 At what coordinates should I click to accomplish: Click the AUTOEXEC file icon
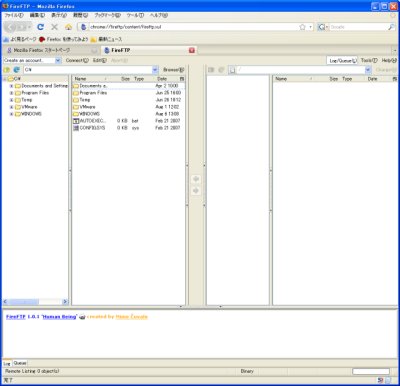[x=76, y=121]
